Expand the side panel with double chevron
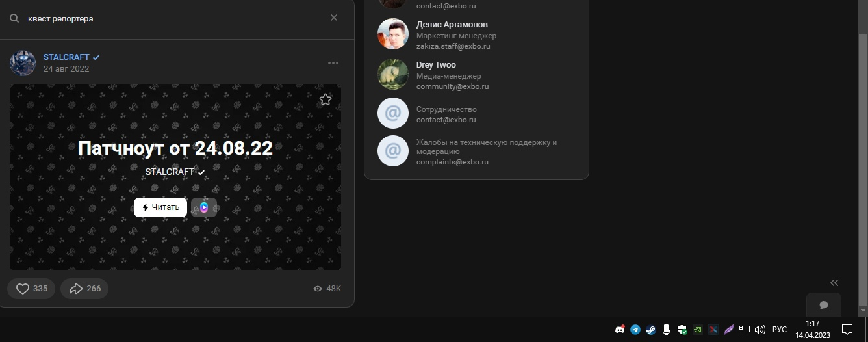This screenshot has height=342, width=868. click(834, 282)
